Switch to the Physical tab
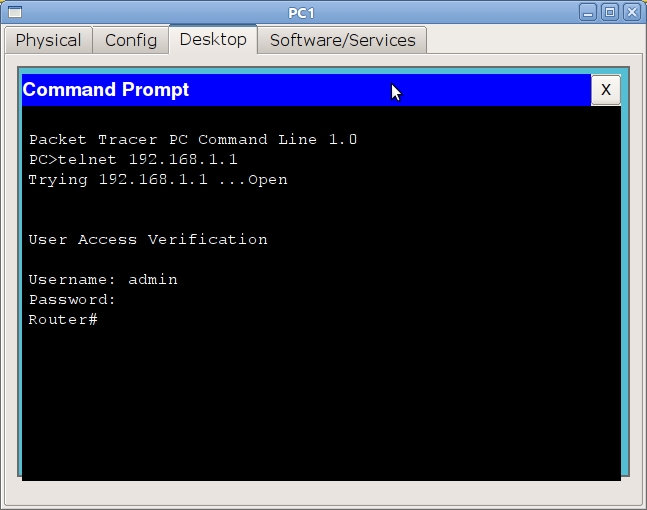Screen dimensions: 647x510 48,41
